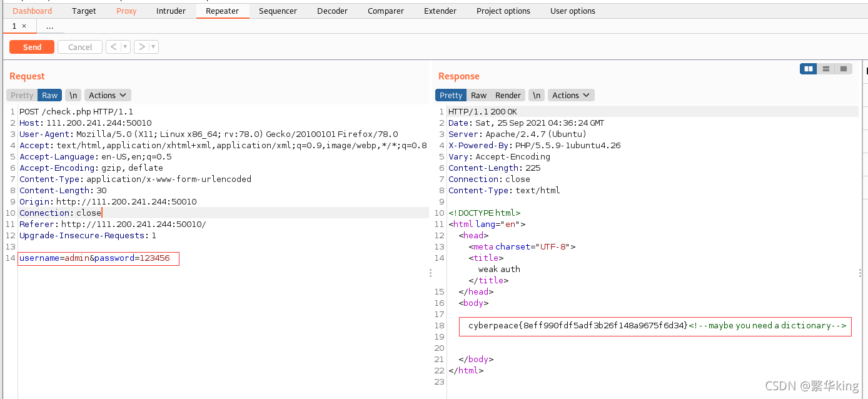Open the Extender tab

(x=440, y=11)
